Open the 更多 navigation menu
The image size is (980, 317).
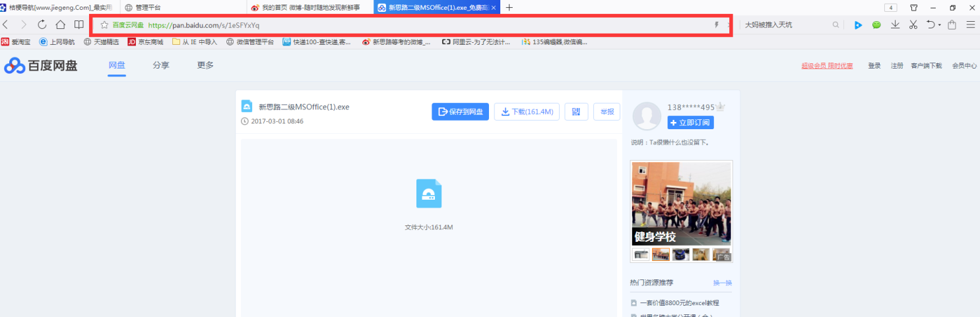pyautogui.click(x=205, y=65)
